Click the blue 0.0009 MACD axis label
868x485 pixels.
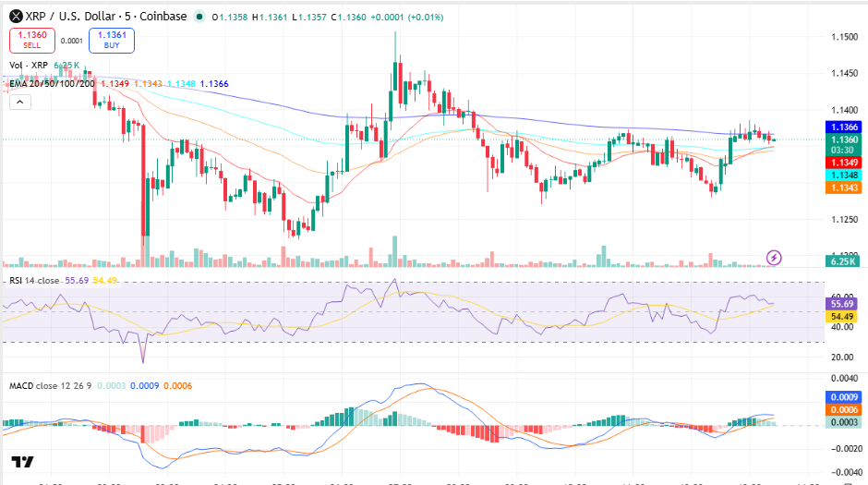(x=844, y=397)
